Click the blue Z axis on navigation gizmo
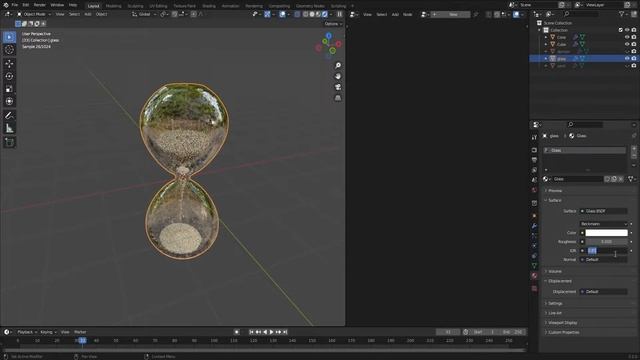Screen dimensions: 640x360 click(329, 36)
